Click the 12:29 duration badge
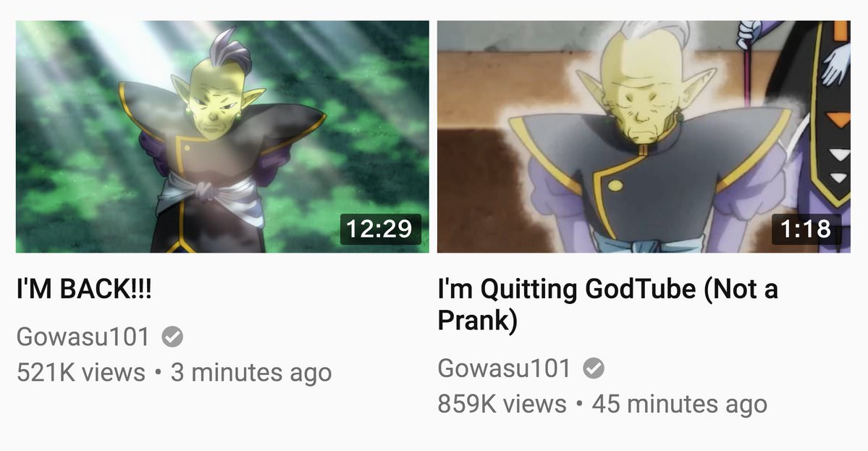 coord(380,229)
